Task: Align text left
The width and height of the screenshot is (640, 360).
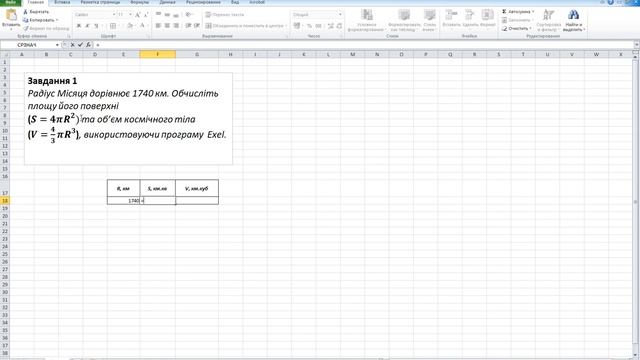Action: [158, 26]
